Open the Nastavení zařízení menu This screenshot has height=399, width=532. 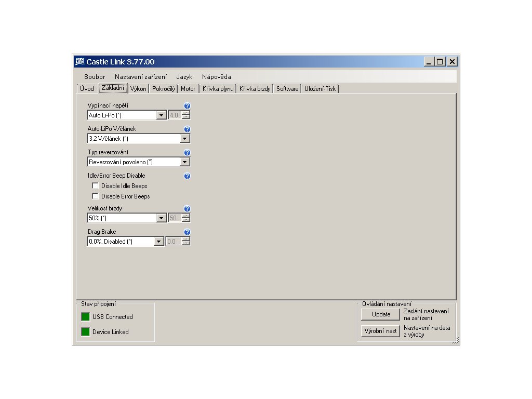[141, 77]
